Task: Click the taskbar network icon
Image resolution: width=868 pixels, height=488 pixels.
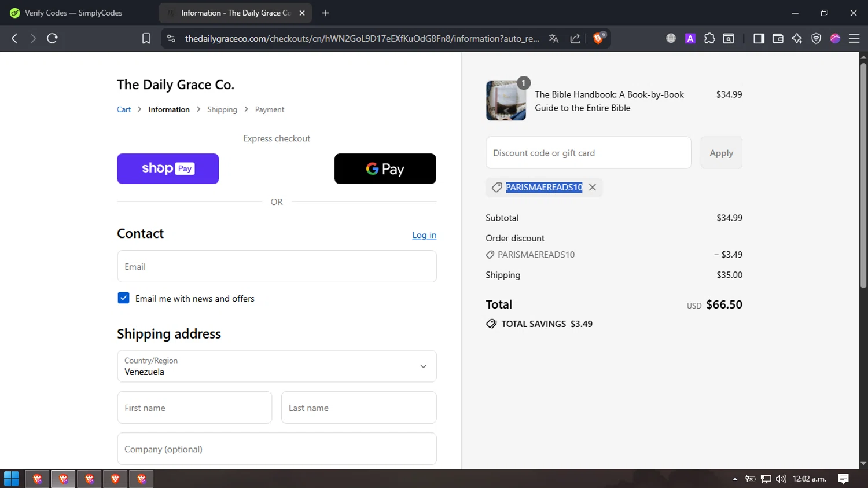Action: [766, 479]
